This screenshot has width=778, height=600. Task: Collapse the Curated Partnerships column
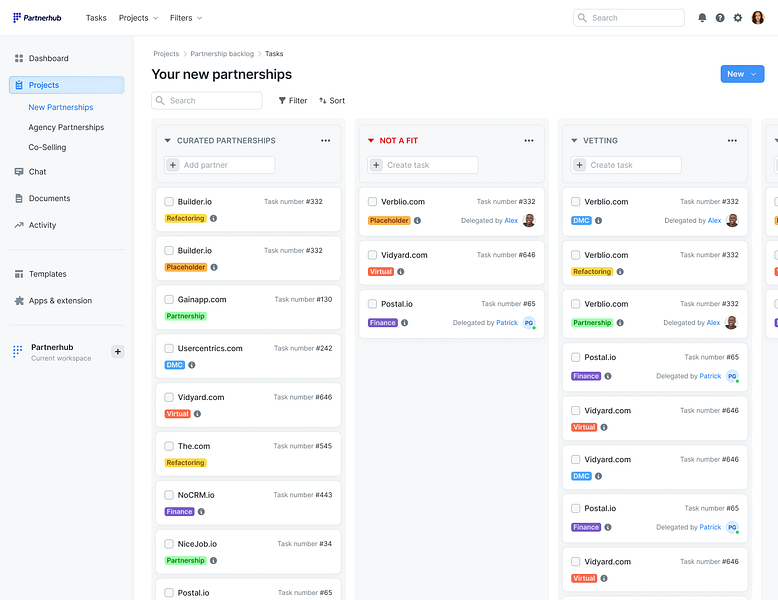coord(167,140)
